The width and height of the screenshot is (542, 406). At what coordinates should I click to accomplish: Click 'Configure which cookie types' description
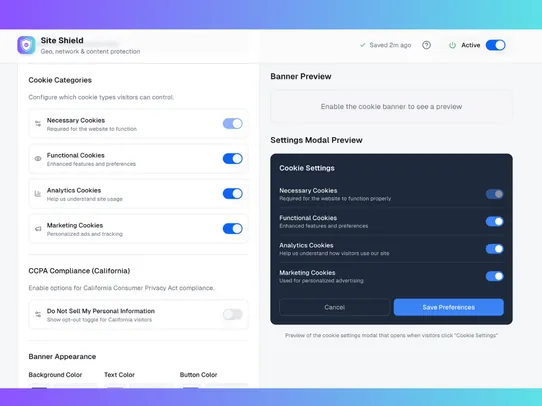click(x=101, y=97)
